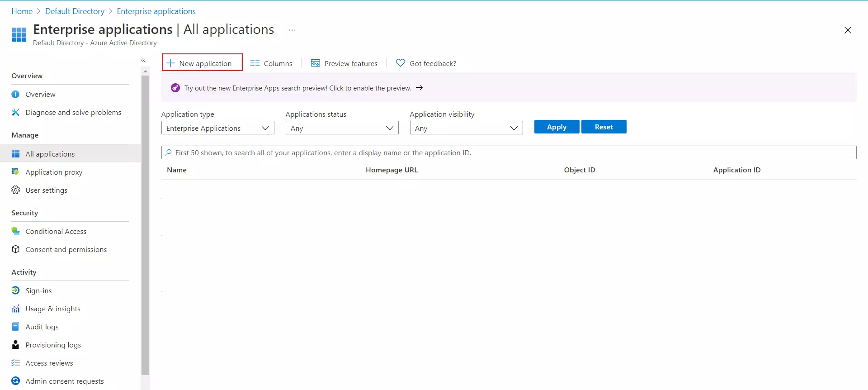Image resolution: width=868 pixels, height=390 pixels.
Task: Click the Enterprise applications grid icon in header
Action: [x=19, y=34]
